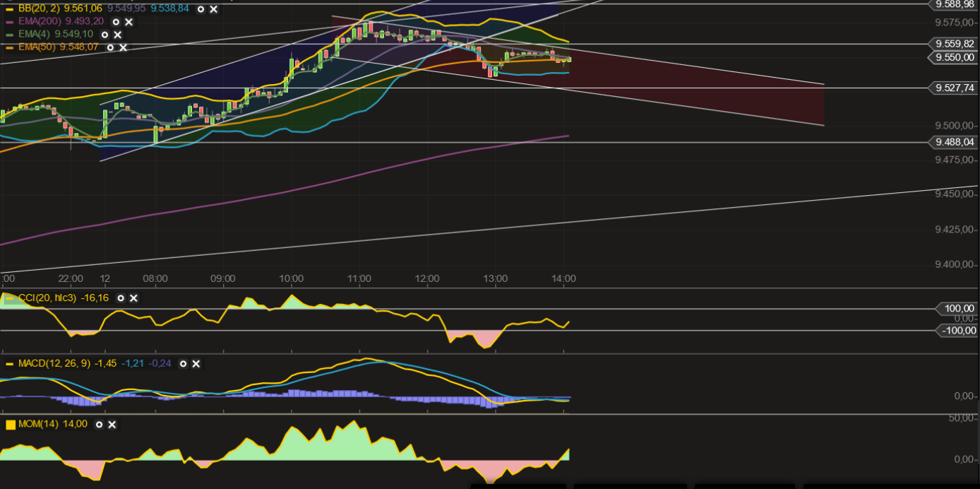The height and width of the screenshot is (489, 980).
Task: Open settings circle icon for EMA(4)
Action: tap(104, 35)
